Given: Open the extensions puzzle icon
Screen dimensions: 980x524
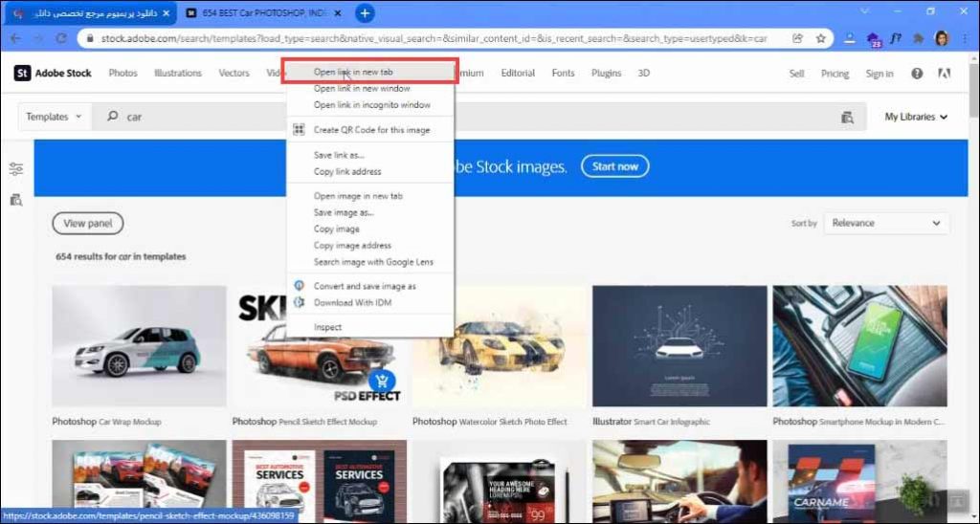Looking at the screenshot, I should point(918,38).
